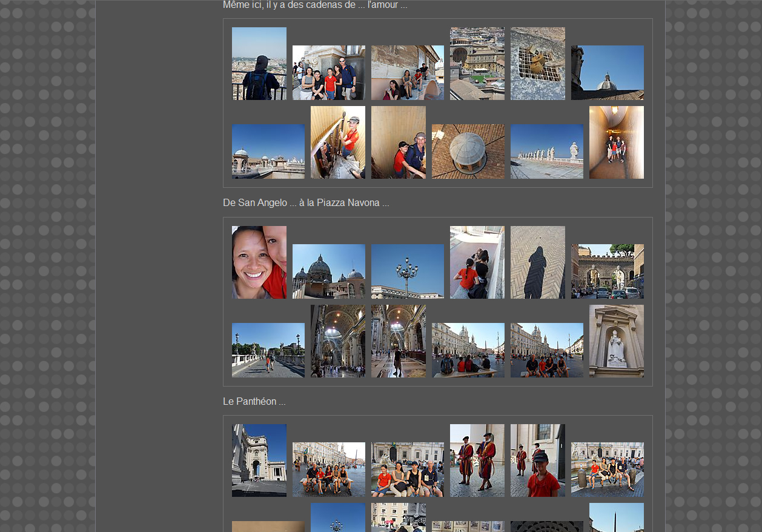Open Piazza Navona photo with people seated from behind

pos(468,350)
